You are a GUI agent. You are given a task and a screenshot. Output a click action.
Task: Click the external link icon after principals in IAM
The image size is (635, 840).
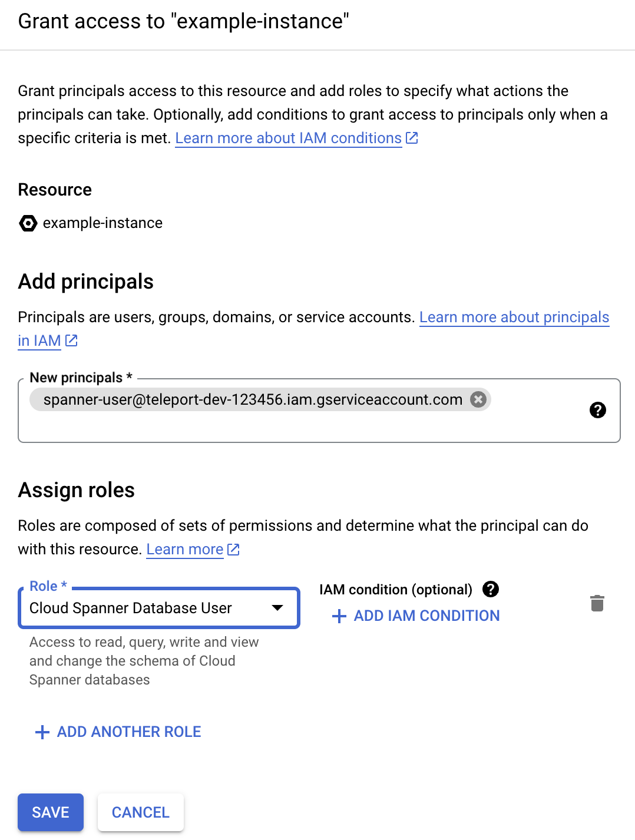coord(71,340)
